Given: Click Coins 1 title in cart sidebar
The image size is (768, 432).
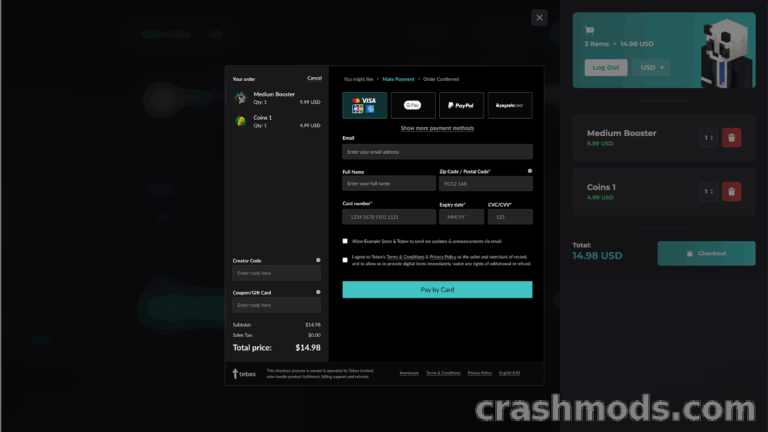Looking at the screenshot, I should (x=601, y=187).
